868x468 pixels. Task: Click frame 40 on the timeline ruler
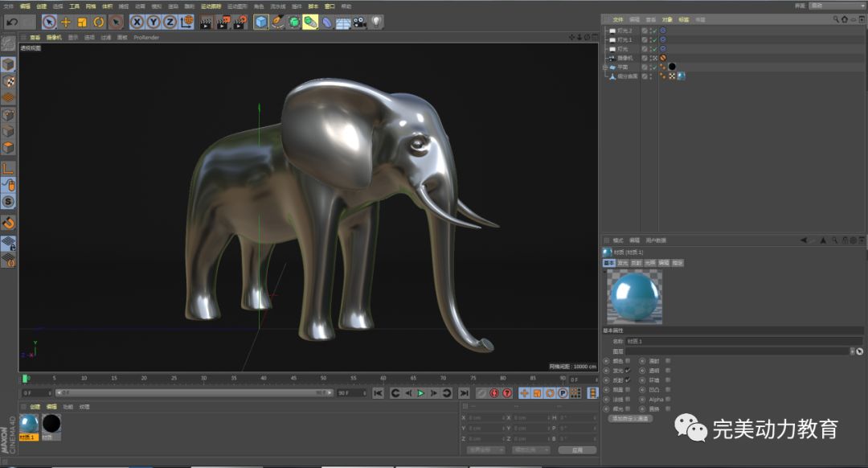263,379
